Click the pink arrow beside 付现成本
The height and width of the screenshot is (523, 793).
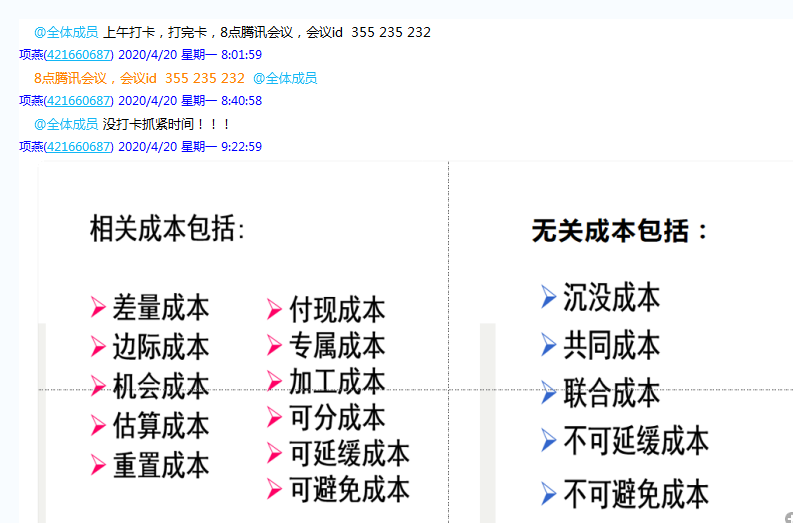[274, 309]
